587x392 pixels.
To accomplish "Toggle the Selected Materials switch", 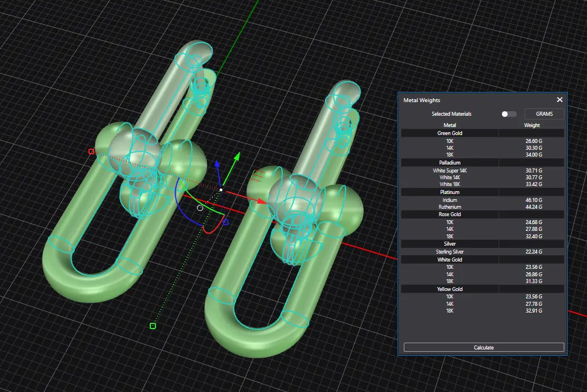I will pos(509,114).
